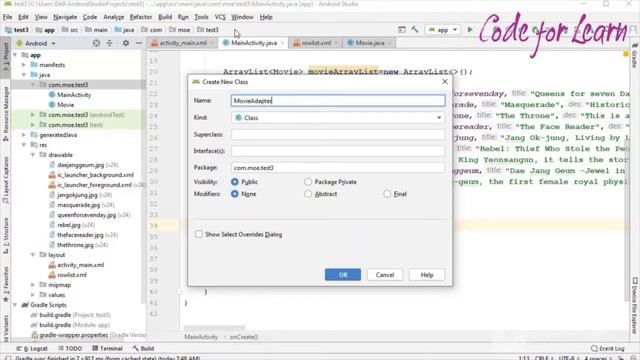Screen dimensions: 640x360
Task: Click Help in Create New Class dialog
Action: (x=427, y=275)
